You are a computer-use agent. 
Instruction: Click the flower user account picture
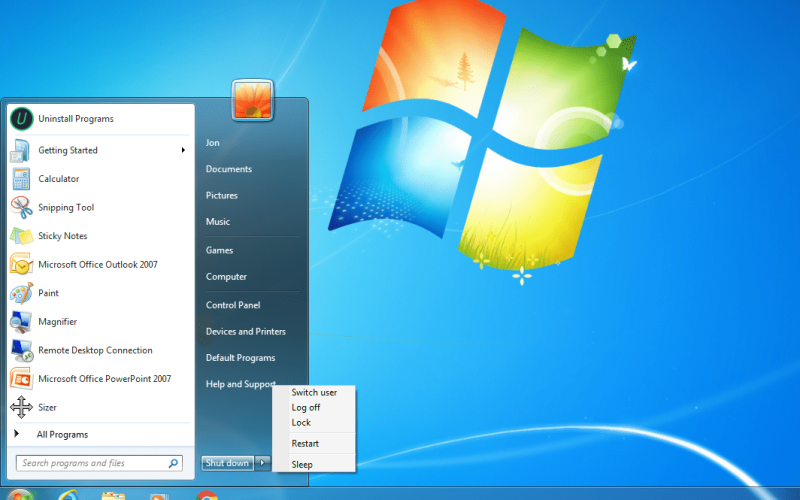pyautogui.click(x=253, y=101)
